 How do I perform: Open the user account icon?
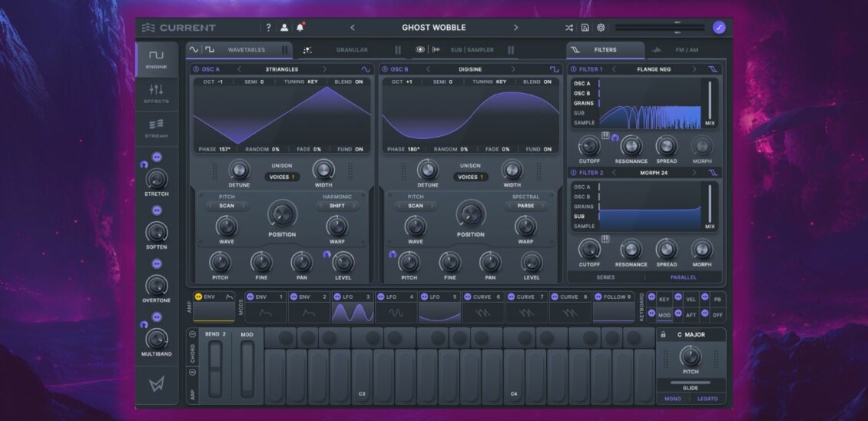pos(284,28)
